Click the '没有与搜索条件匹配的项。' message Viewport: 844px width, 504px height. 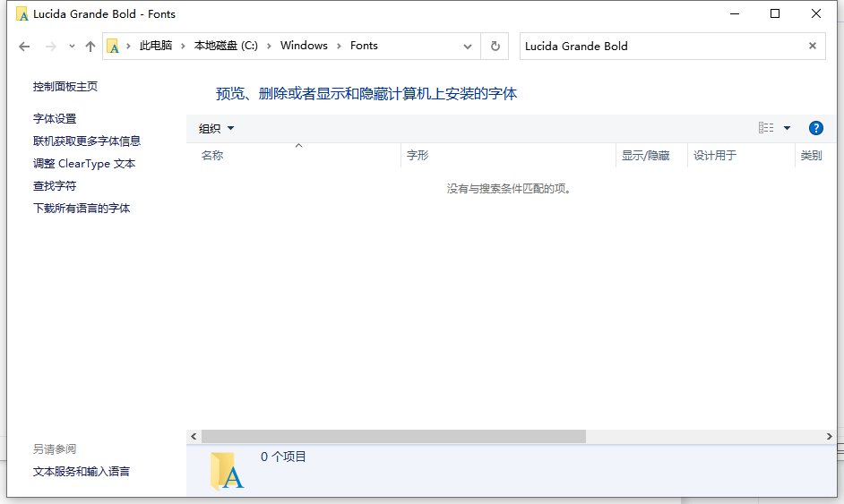(x=509, y=189)
